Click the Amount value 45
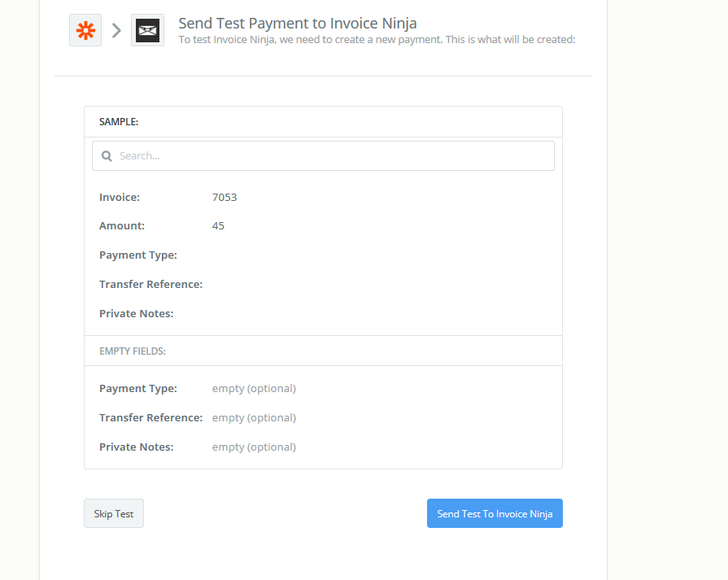This screenshot has height=580, width=728. (218, 225)
